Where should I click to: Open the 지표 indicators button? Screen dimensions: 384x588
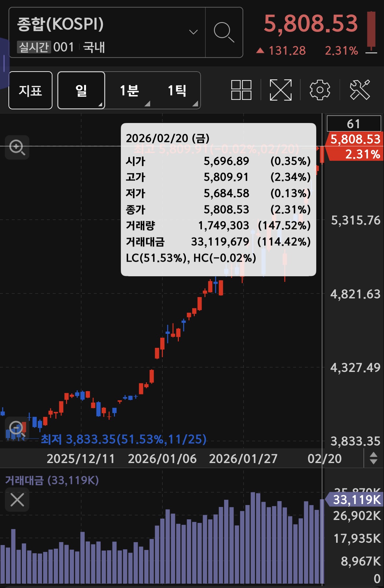30,90
